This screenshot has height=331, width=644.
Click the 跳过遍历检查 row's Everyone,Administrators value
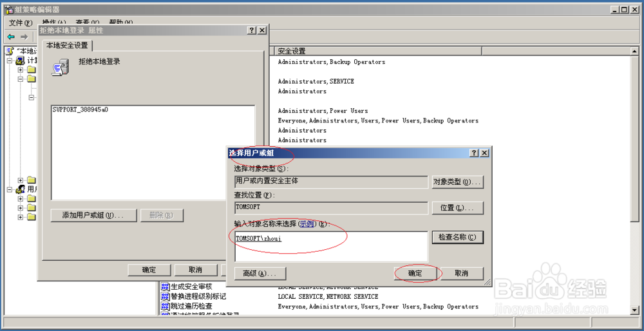coord(378,307)
